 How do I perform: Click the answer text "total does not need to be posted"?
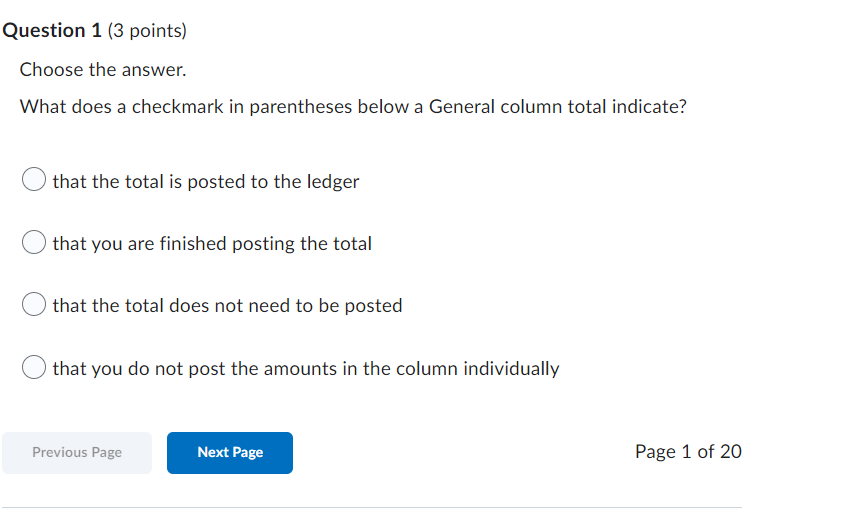tap(228, 306)
